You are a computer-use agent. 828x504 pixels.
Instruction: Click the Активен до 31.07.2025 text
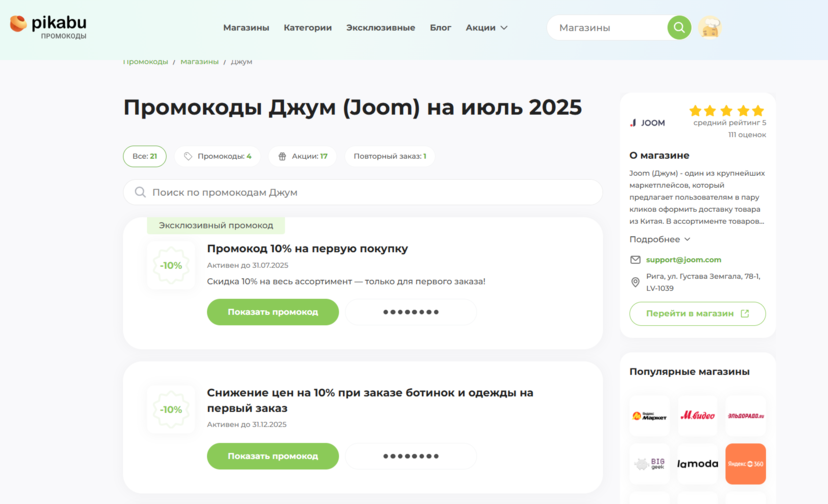248,265
